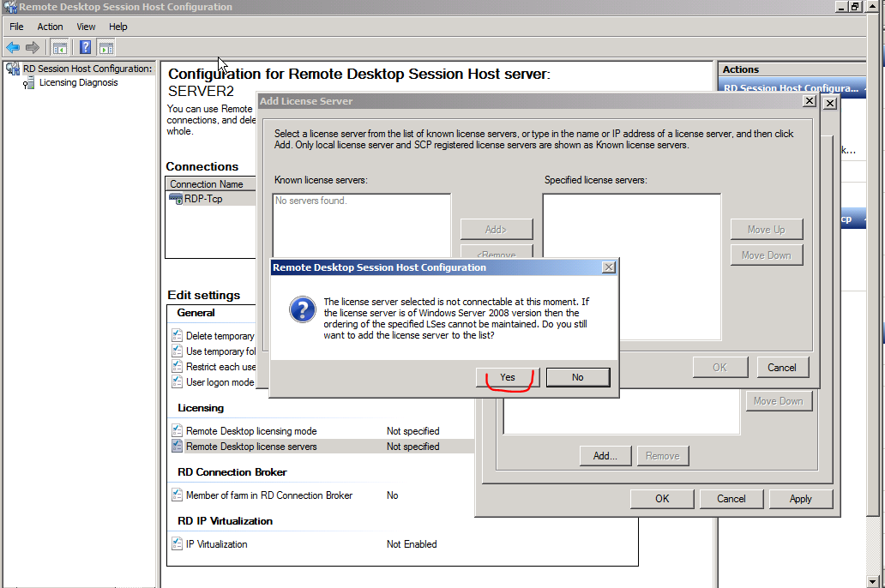Select the RDP-Tcp connection row
Viewport: 885px width, 588px height.
pyautogui.click(x=212, y=199)
